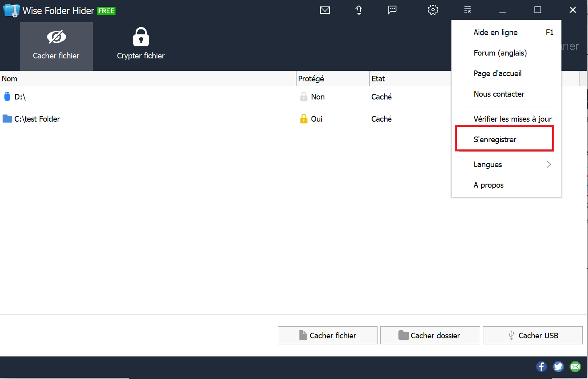Viewport: 588px width, 379px height.
Task: Click the yellow lock icon for test Folder
Action: point(304,119)
